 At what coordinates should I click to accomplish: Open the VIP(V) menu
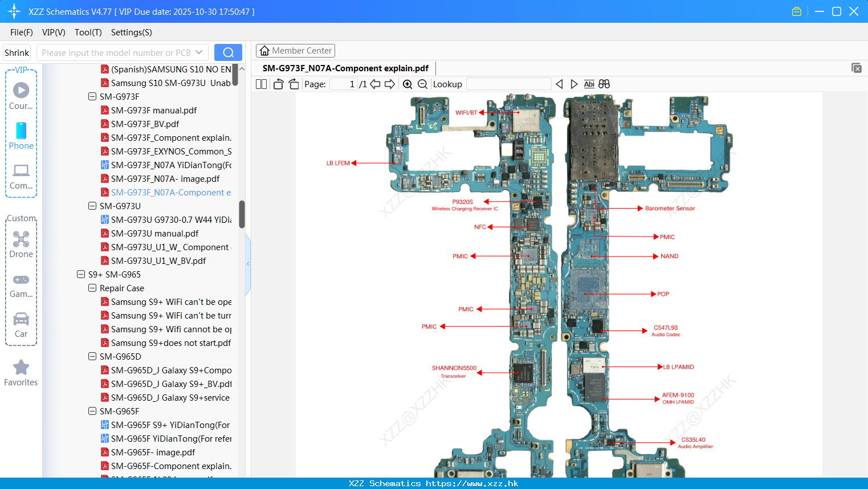[54, 32]
